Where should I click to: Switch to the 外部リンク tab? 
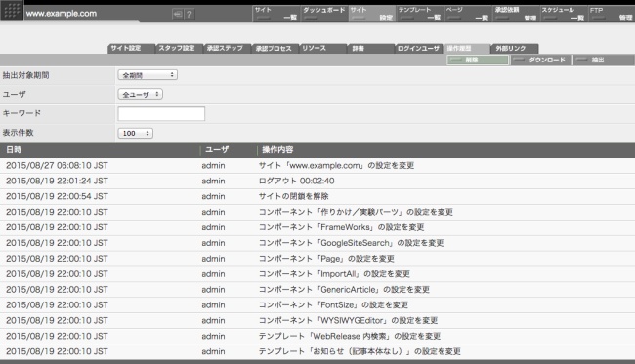point(514,48)
